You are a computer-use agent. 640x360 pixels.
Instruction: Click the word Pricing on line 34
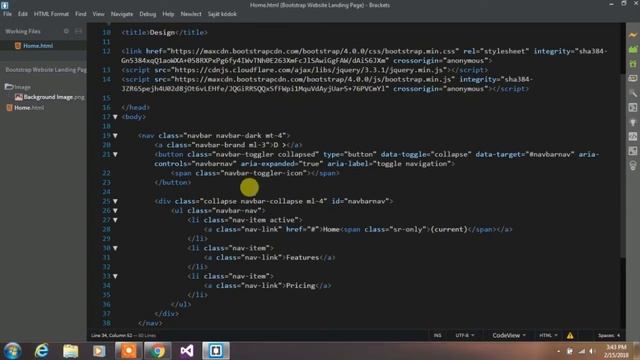pos(300,286)
